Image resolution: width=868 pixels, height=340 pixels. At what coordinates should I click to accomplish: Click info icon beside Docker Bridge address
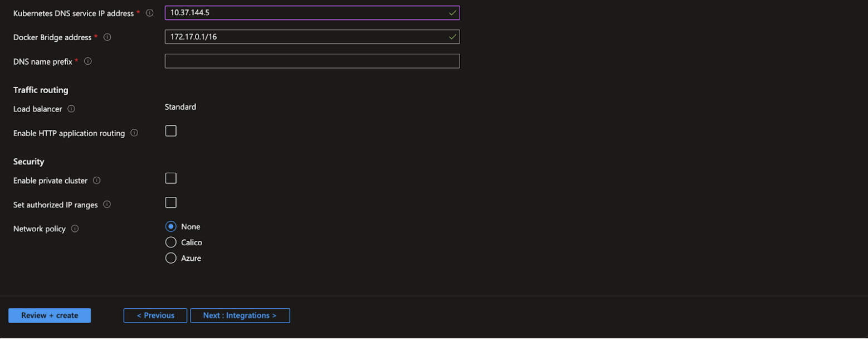coord(108,37)
